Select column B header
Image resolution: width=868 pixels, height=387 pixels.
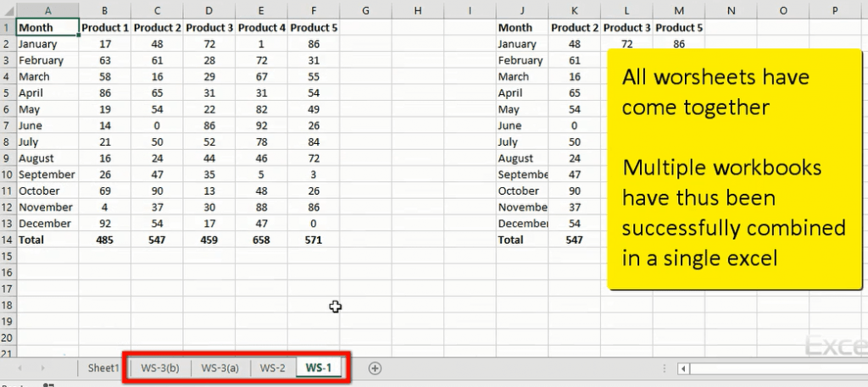click(x=104, y=10)
